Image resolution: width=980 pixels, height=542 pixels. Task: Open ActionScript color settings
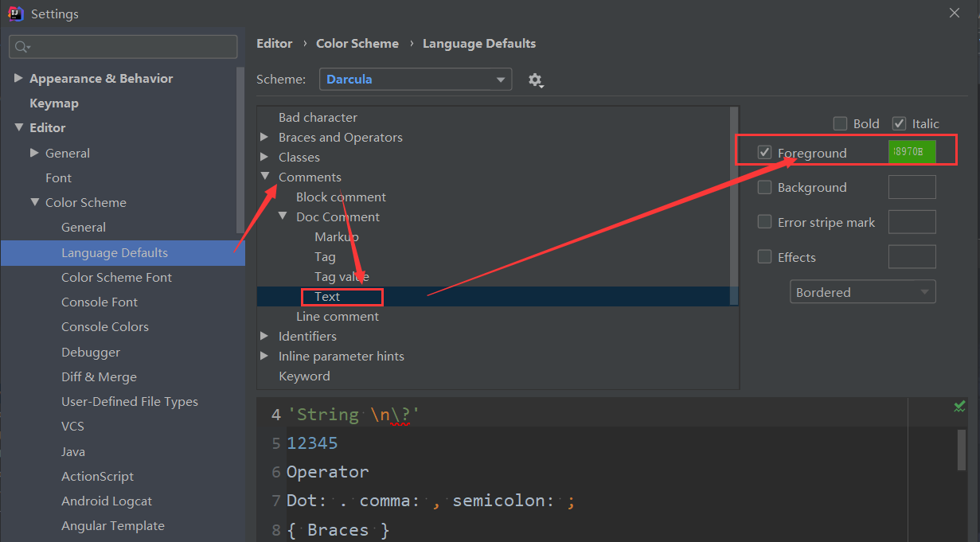(x=97, y=476)
